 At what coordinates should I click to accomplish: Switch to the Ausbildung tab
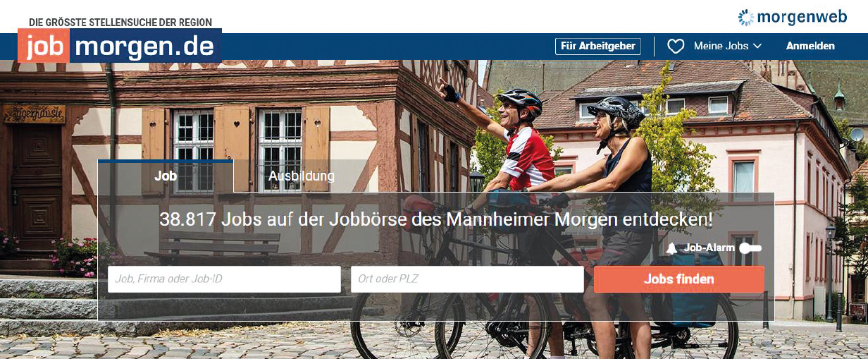pos(302,176)
